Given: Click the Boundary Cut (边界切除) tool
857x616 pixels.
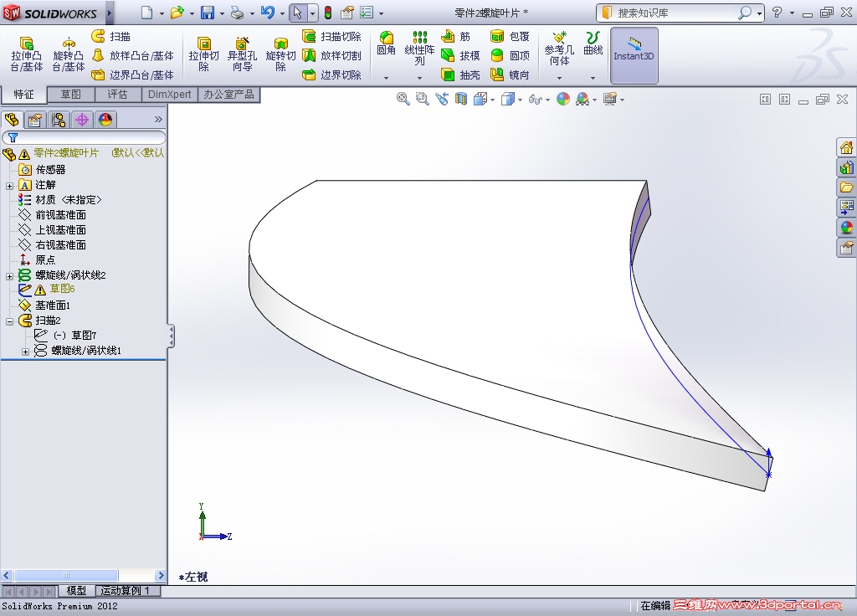Looking at the screenshot, I should [331, 74].
